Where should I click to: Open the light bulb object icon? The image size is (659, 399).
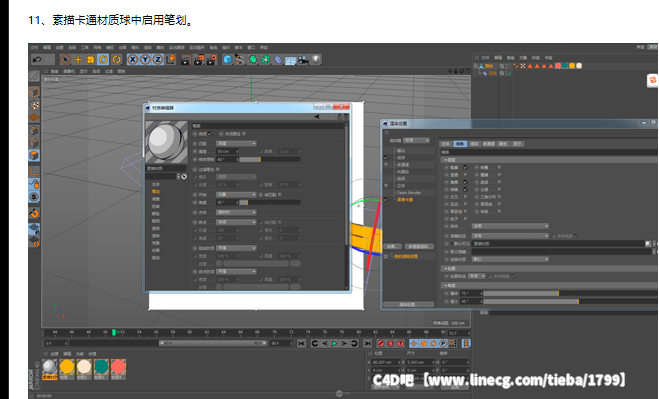[x=316, y=59]
